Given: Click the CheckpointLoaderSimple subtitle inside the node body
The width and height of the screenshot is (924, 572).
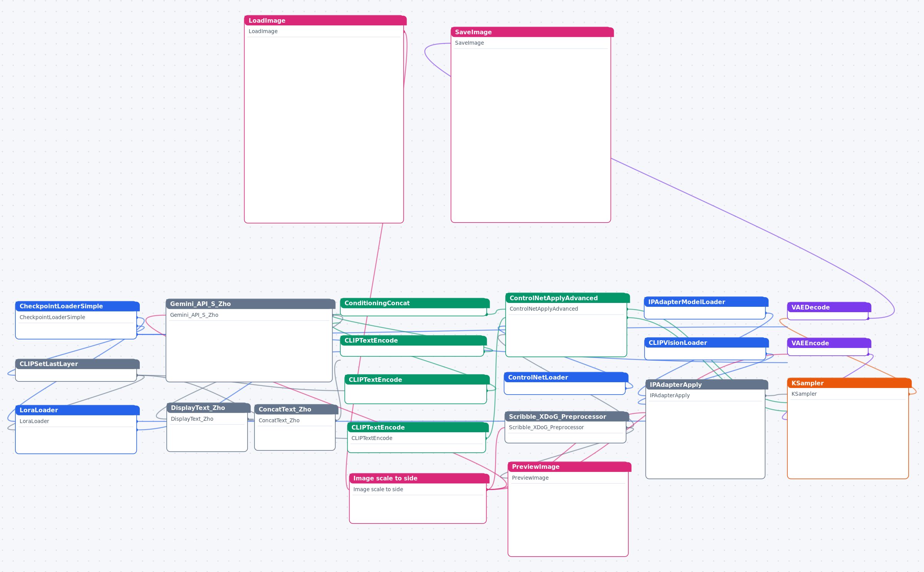Looking at the screenshot, I should 52,317.
